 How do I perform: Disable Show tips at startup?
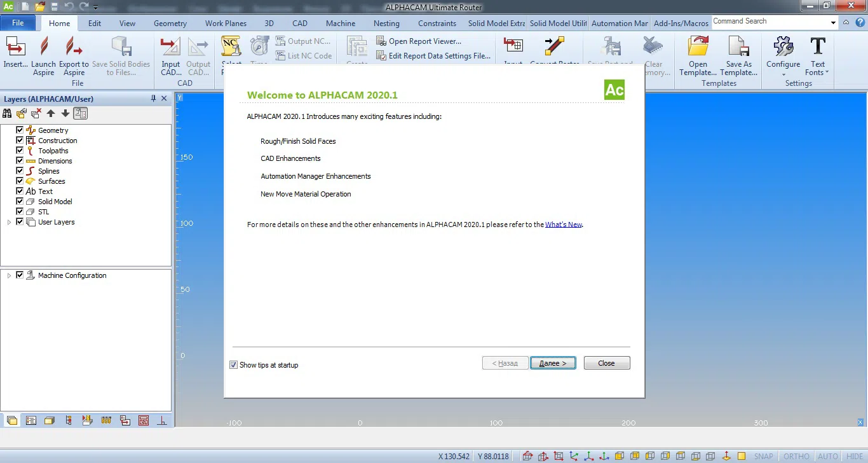(x=233, y=365)
